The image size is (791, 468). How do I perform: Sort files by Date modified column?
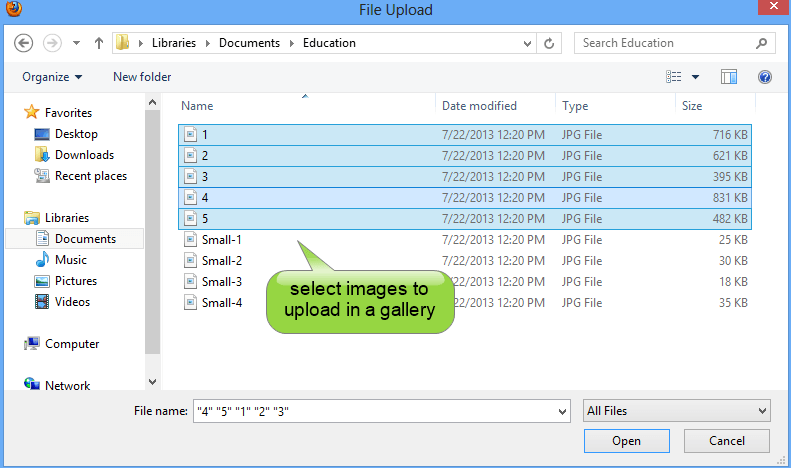(479, 106)
